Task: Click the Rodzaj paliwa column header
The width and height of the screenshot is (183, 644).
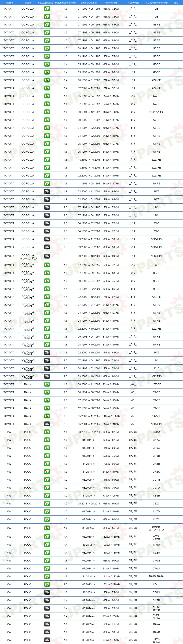Action: tap(46, 3)
